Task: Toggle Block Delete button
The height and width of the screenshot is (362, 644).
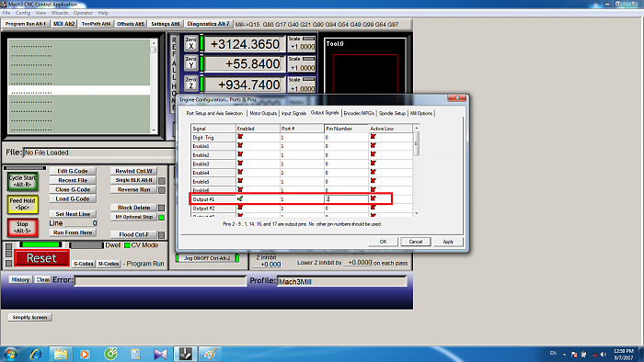Action: point(133,208)
